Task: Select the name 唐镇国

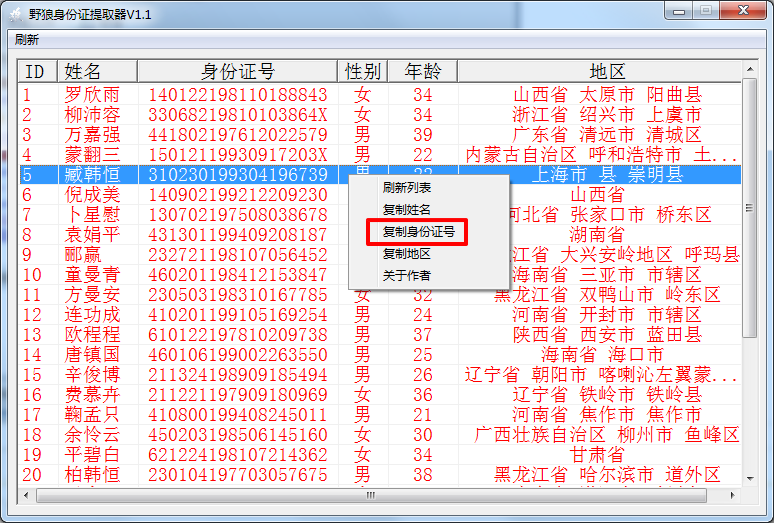Action: (x=92, y=354)
